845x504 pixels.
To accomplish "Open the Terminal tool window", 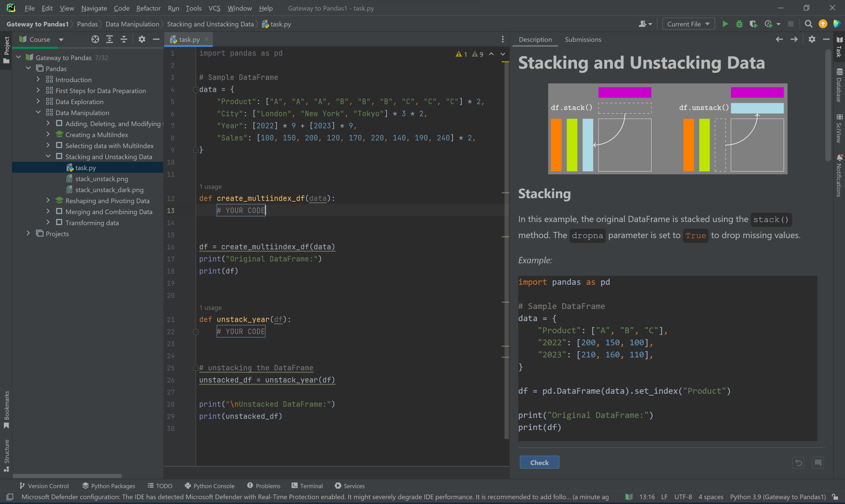I will [307, 486].
